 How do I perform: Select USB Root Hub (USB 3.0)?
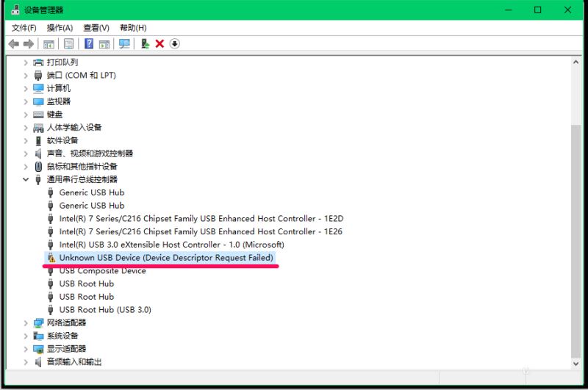[x=104, y=310]
